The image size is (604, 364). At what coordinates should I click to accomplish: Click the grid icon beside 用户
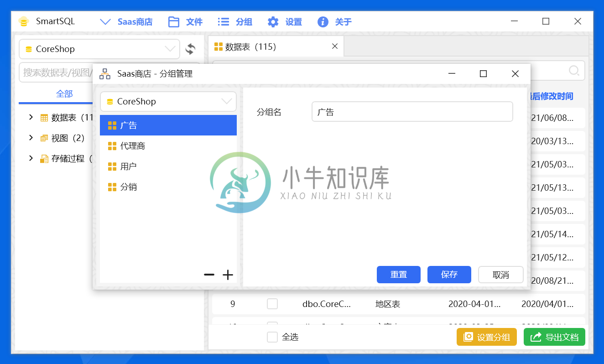pyautogui.click(x=112, y=166)
